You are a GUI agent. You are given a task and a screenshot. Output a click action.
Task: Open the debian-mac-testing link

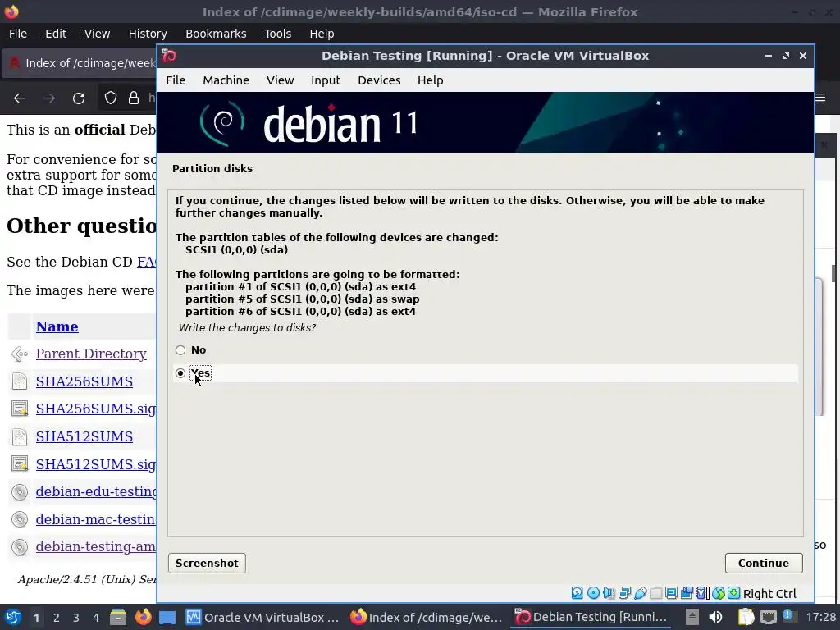point(96,519)
